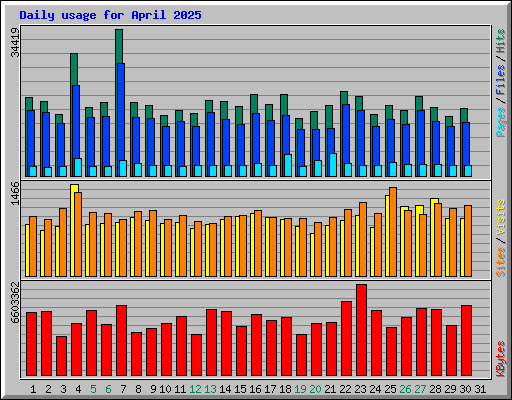Click x-axis day label 7

[123, 389]
